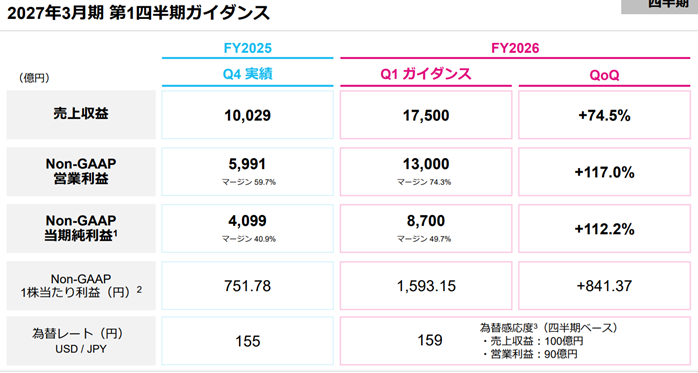Click the 為替感応度 sensitivity note

point(548,341)
